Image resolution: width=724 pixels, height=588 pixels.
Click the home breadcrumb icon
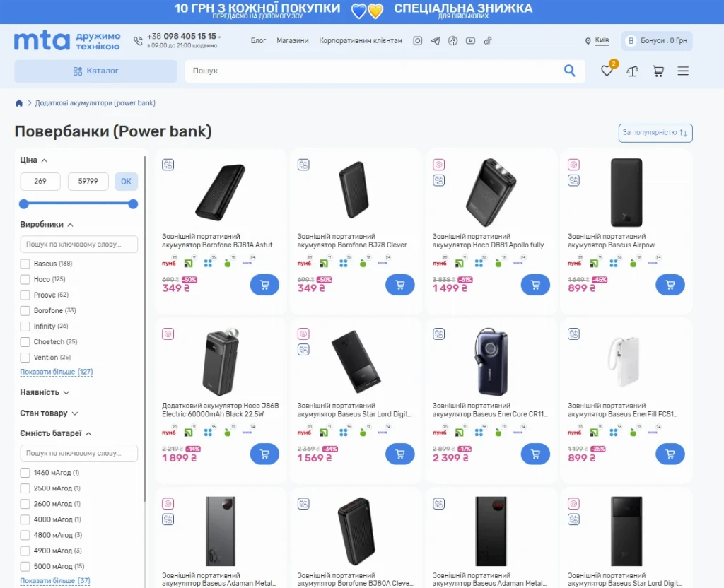click(19, 103)
